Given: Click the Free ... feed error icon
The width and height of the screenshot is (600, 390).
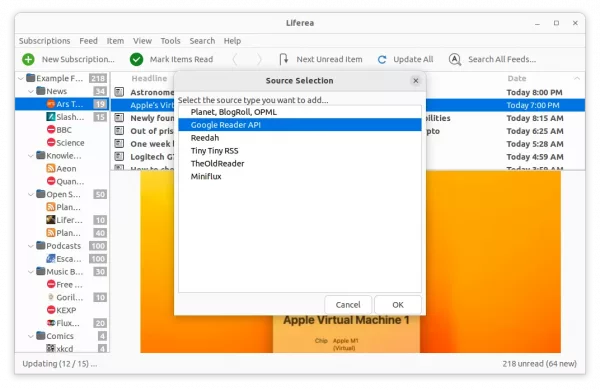Looking at the screenshot, I should coord(51,284).
